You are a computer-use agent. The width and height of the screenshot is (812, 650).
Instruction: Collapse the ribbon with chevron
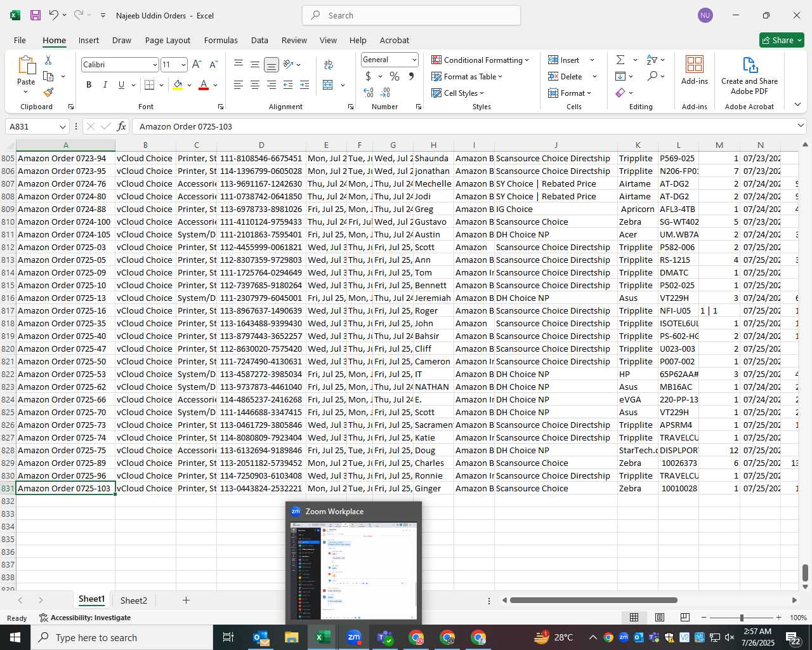[797, 105]
